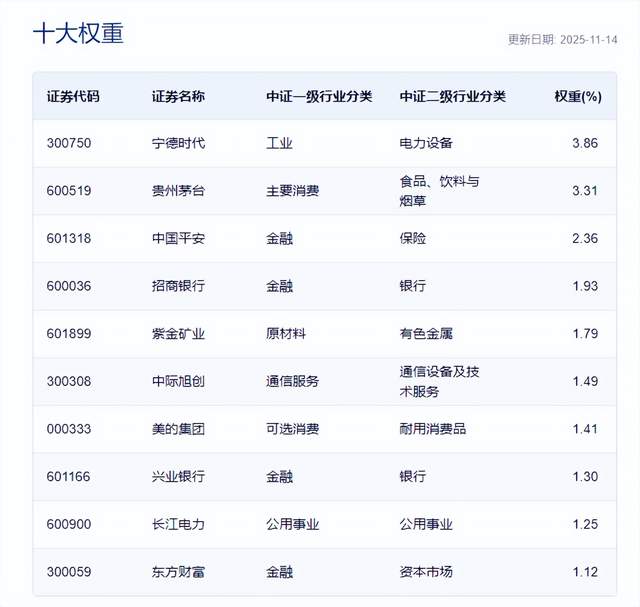This screenshot has height=607, width=640.
Task: Select stock code 601166
Action: pos(69,477)
